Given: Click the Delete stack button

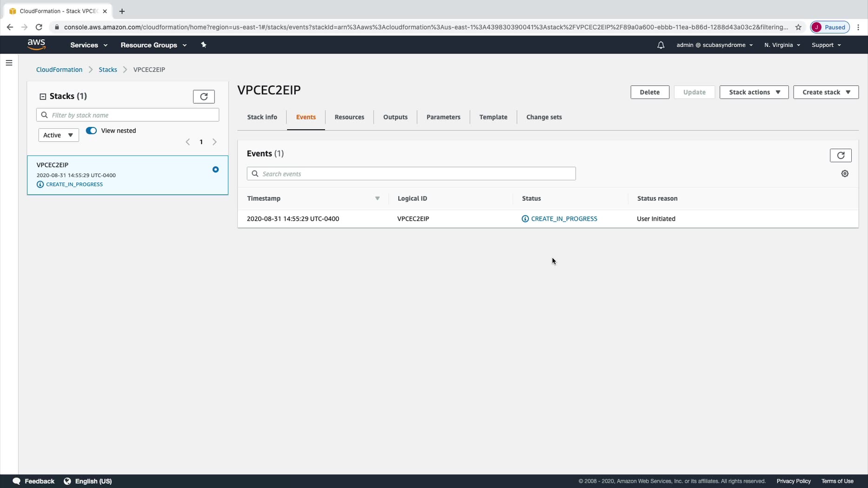Looking at the screenshot, I should point(649,92).
